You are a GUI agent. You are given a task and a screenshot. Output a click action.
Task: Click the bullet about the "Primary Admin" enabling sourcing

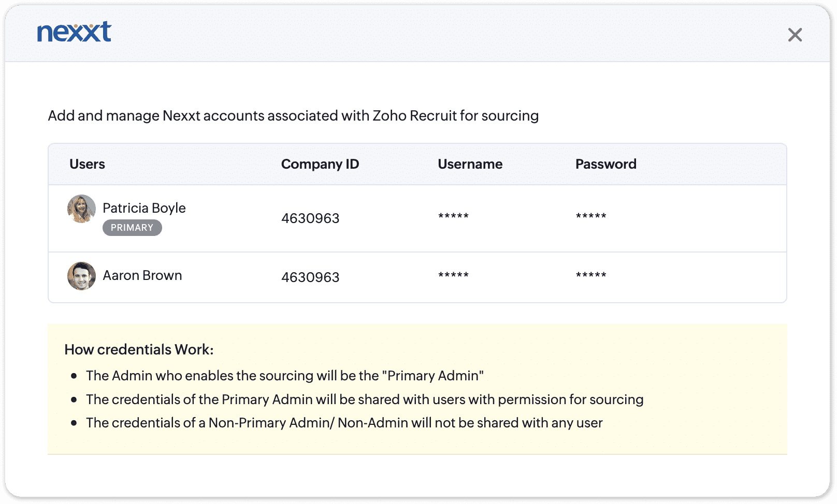tap(284, 376)
